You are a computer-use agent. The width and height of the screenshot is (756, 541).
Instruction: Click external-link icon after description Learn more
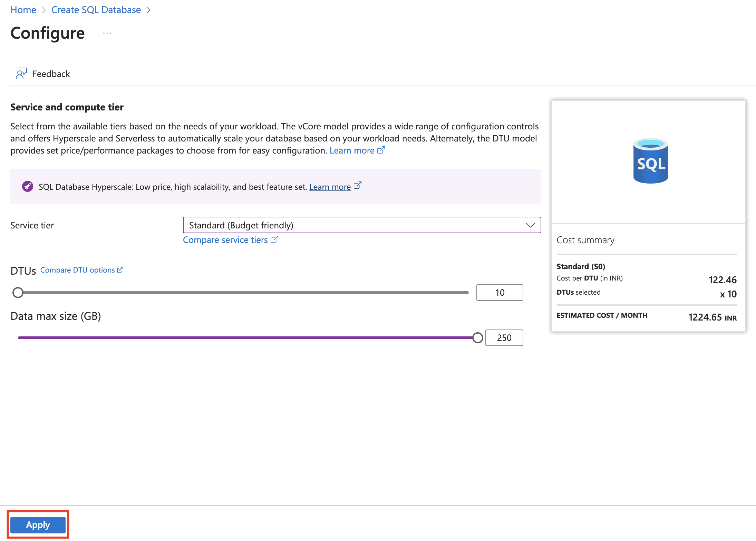coord(381,150)
